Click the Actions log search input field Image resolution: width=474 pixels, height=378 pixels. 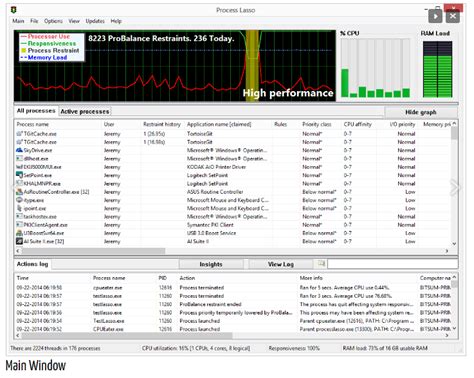pos(393,264)
